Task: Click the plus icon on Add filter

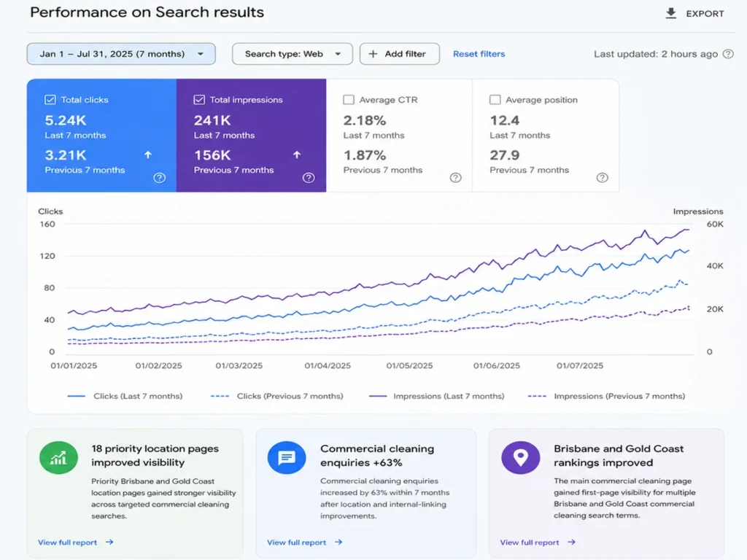Action: (373, 54)
